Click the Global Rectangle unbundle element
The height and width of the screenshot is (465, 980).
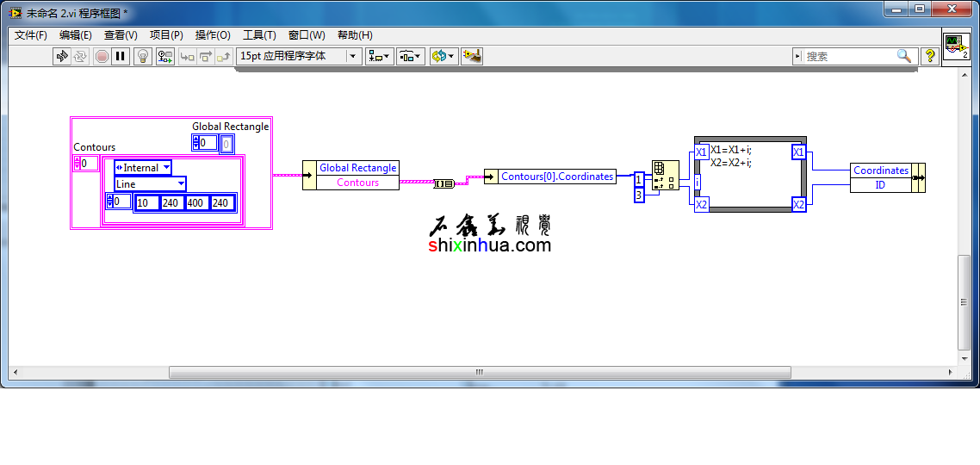[357, 168]
